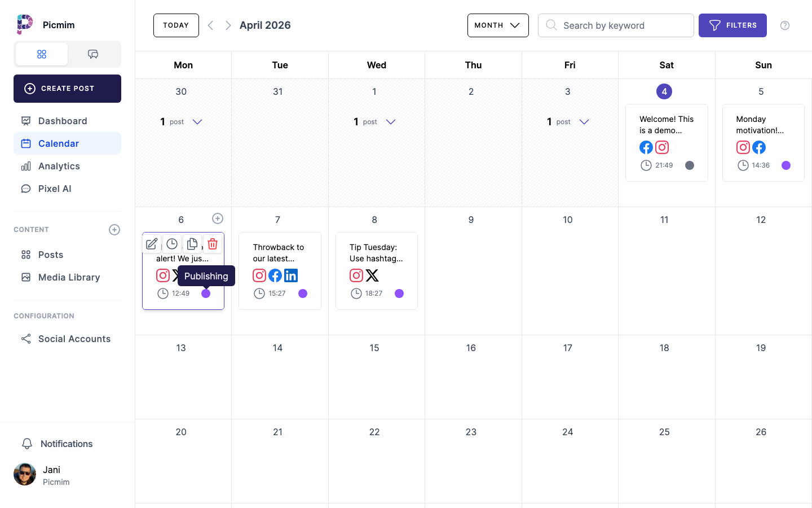Click purple status dot on Throwback post
The image size is (812, 508).
coord(303,294)
